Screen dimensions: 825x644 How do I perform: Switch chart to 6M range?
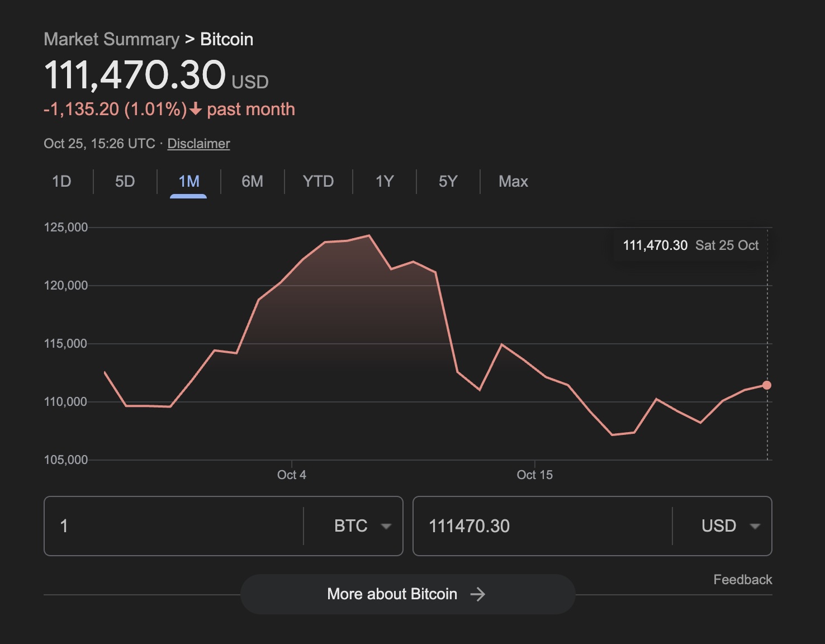pyautogui.click(x=252, y=181)
